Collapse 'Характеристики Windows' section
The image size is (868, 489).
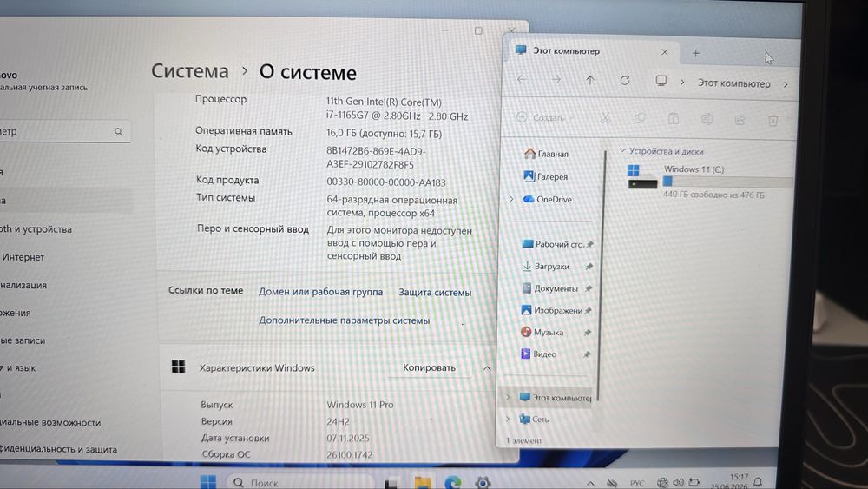487,367
